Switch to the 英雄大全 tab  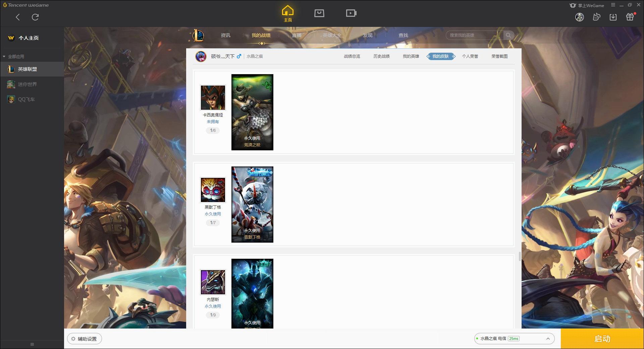click(x=332, y=35)
